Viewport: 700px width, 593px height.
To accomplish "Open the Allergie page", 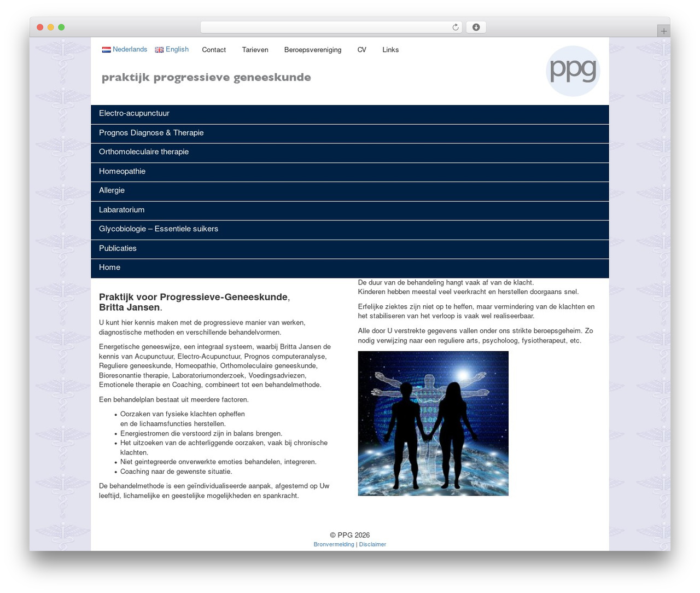I will 350,191.
